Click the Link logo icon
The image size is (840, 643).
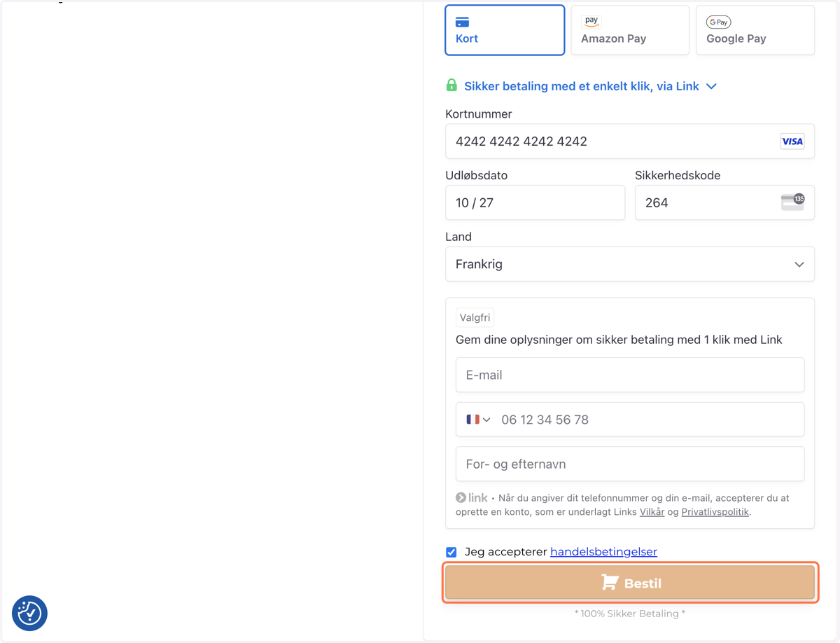[472, 498]
